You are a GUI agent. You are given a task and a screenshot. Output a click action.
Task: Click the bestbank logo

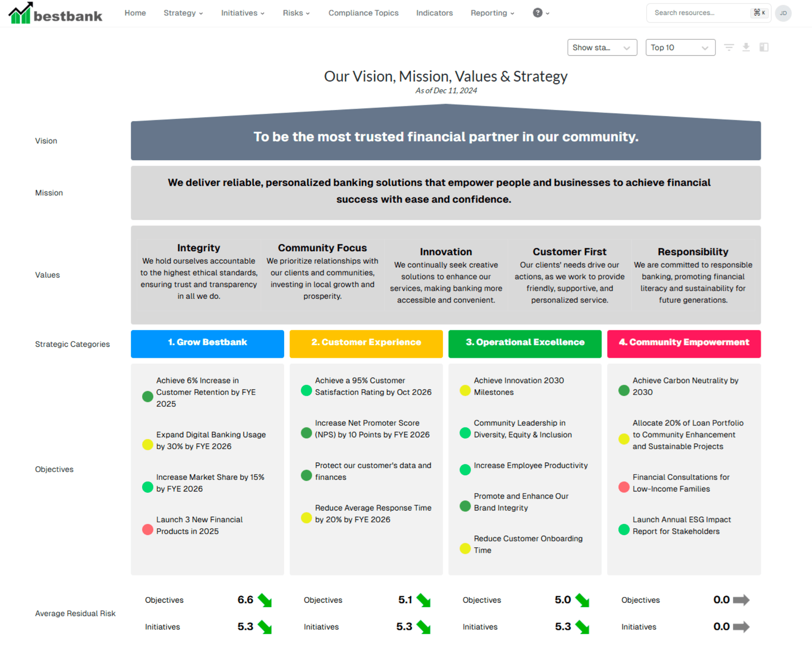pos(55,13)
